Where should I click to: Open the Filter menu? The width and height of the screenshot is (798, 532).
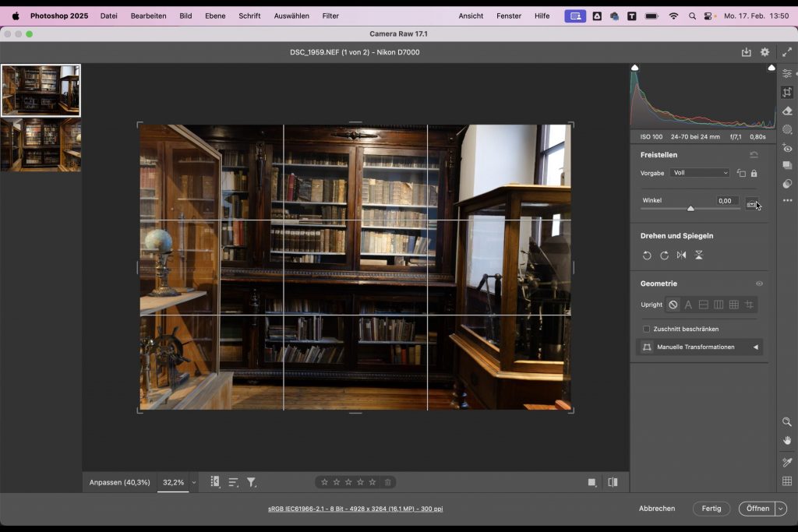click(x=330, y=16)
